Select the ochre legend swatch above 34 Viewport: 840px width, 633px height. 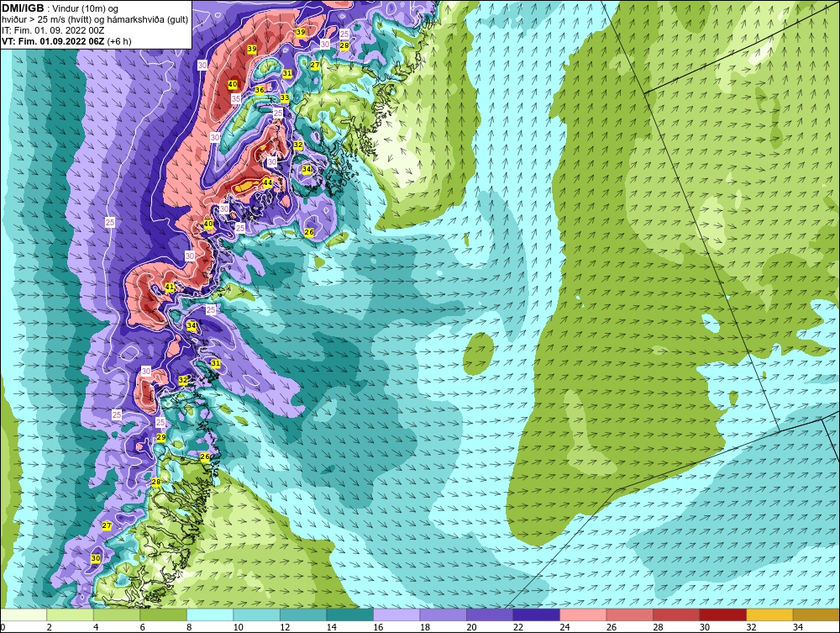816,615
